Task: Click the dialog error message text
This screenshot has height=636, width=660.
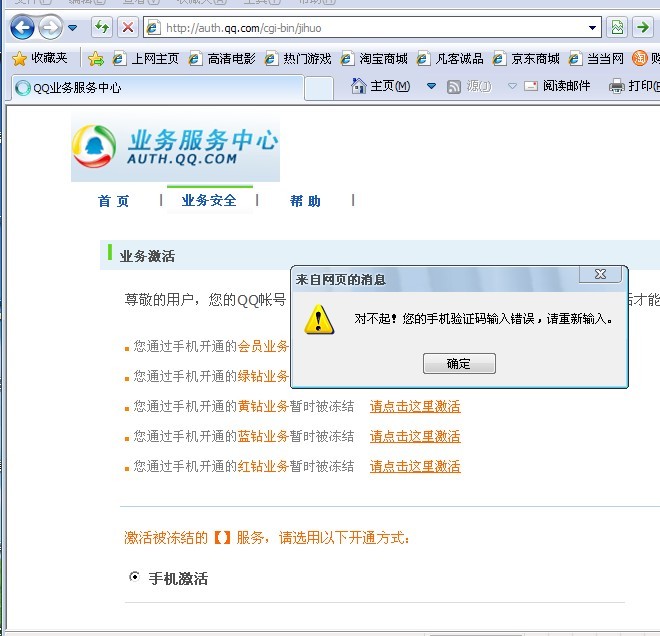Action: pyautogui.click(x=484, y=319)
